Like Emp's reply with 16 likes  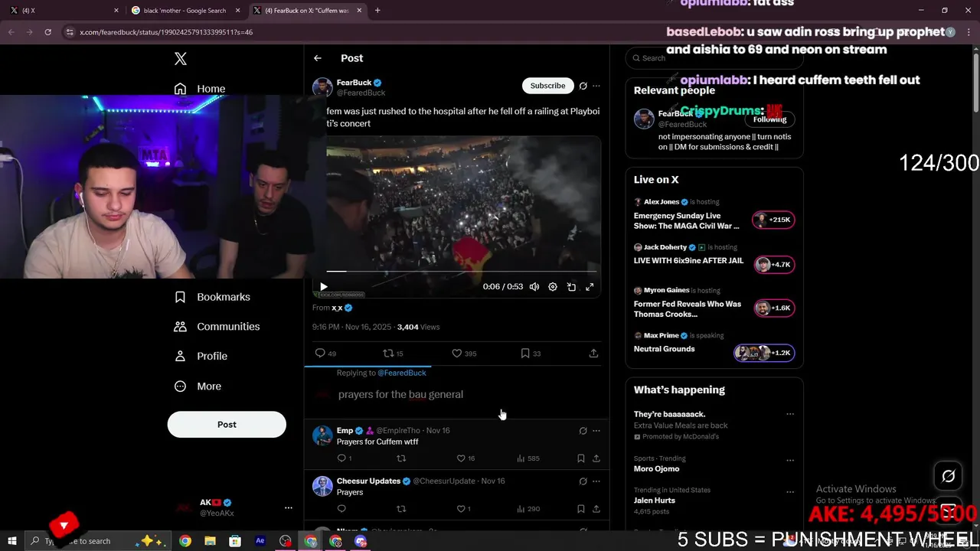click(465, 458)
